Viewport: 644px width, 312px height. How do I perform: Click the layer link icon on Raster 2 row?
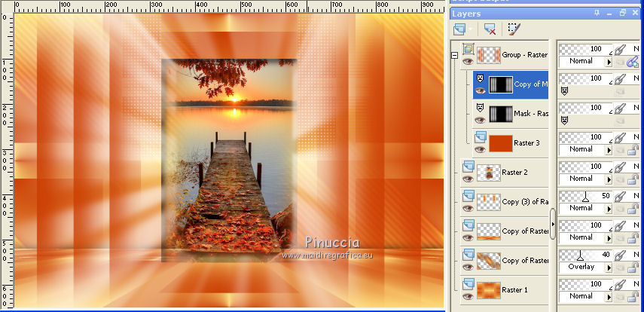(620, 167)
